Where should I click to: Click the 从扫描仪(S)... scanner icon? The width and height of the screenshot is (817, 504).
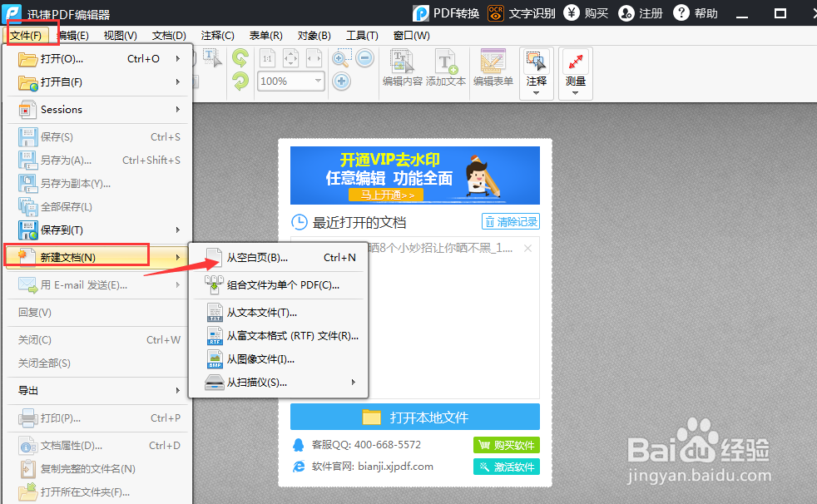(x=214, y=383)
